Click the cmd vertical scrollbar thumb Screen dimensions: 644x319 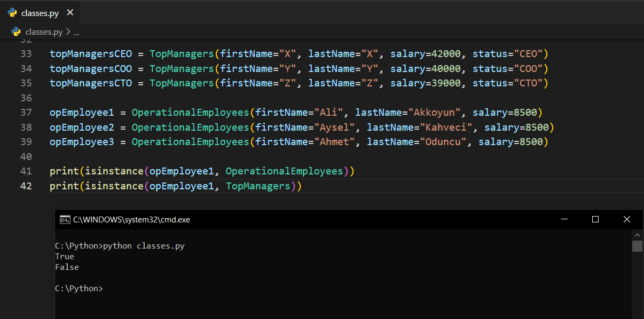point(637,246)
